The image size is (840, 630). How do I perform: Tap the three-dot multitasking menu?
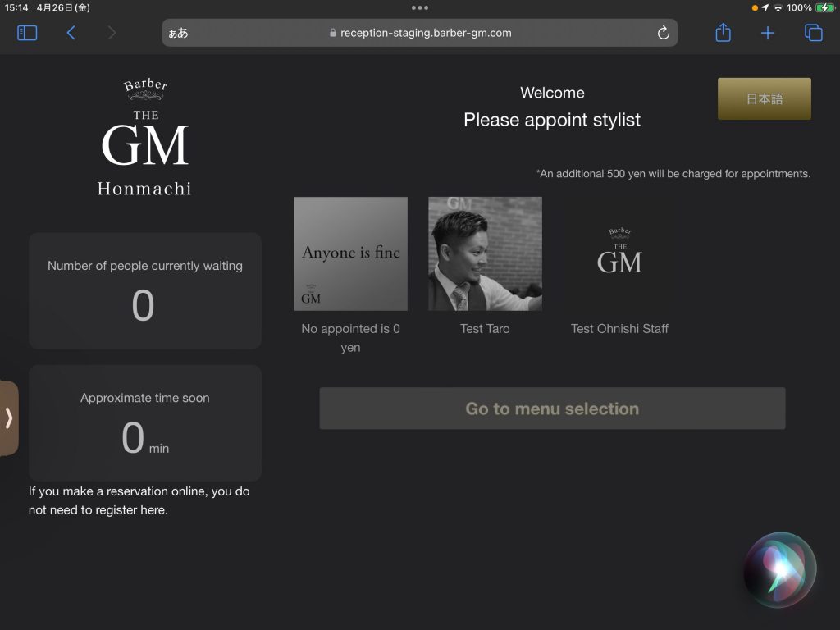tap(420, 7)
